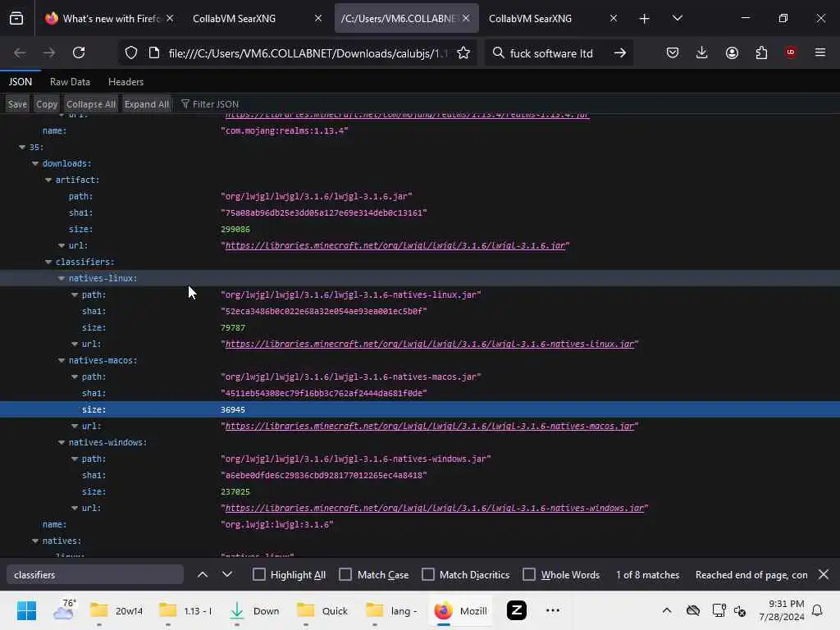
Task: Collapse the classifiers node
Action: (48, 262)
